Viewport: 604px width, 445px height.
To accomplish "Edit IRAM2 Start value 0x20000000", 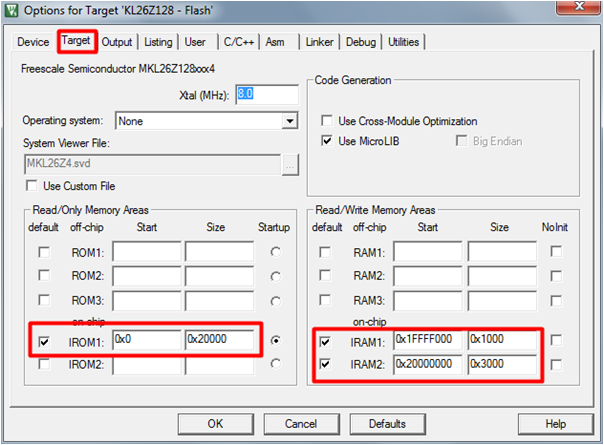I will [428, 364].
